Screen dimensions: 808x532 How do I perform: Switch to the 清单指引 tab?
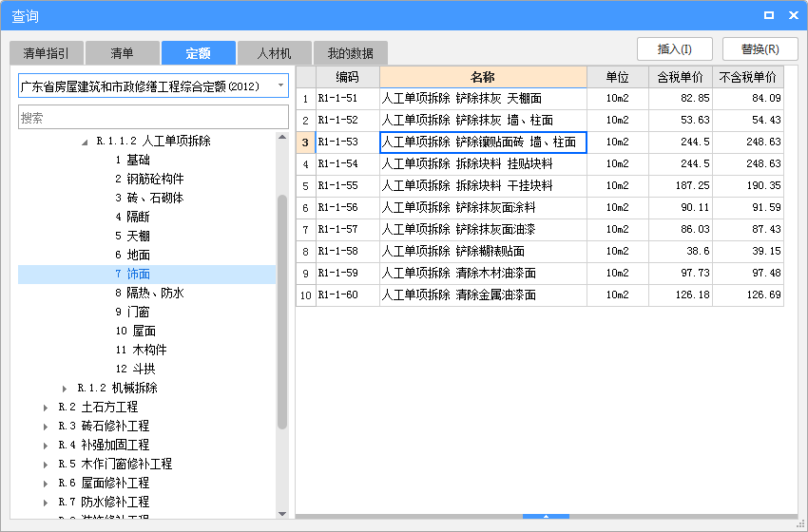click(46, 53)
